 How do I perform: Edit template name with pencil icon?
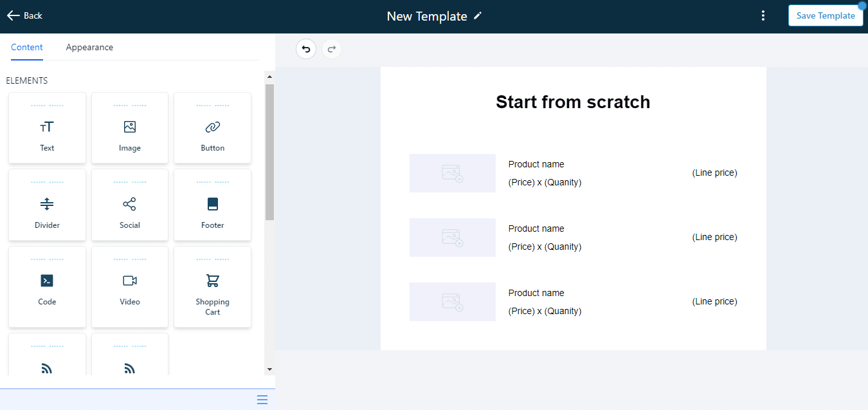pyautogui.click(x=477, y=16)
